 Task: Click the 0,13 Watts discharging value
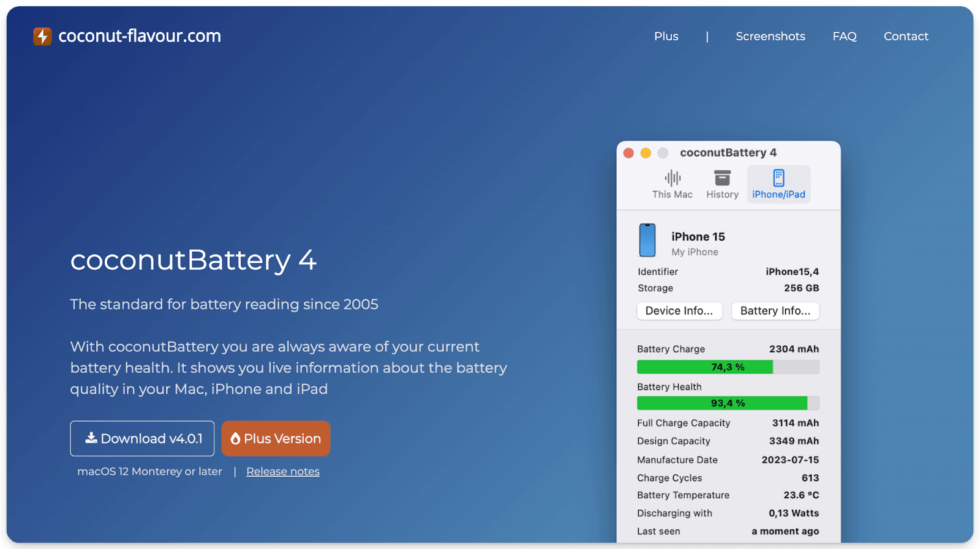(x=794, y=514)
